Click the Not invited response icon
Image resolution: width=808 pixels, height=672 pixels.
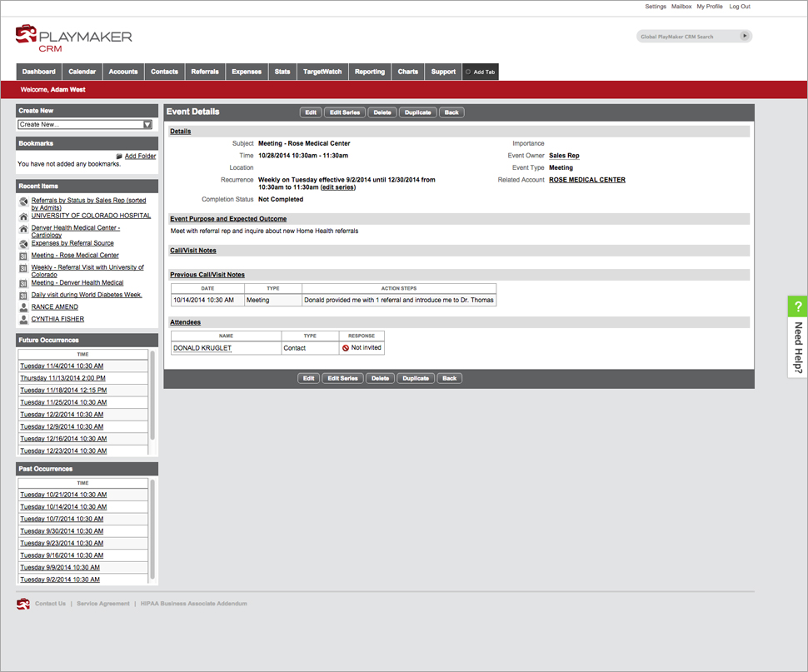346,348
